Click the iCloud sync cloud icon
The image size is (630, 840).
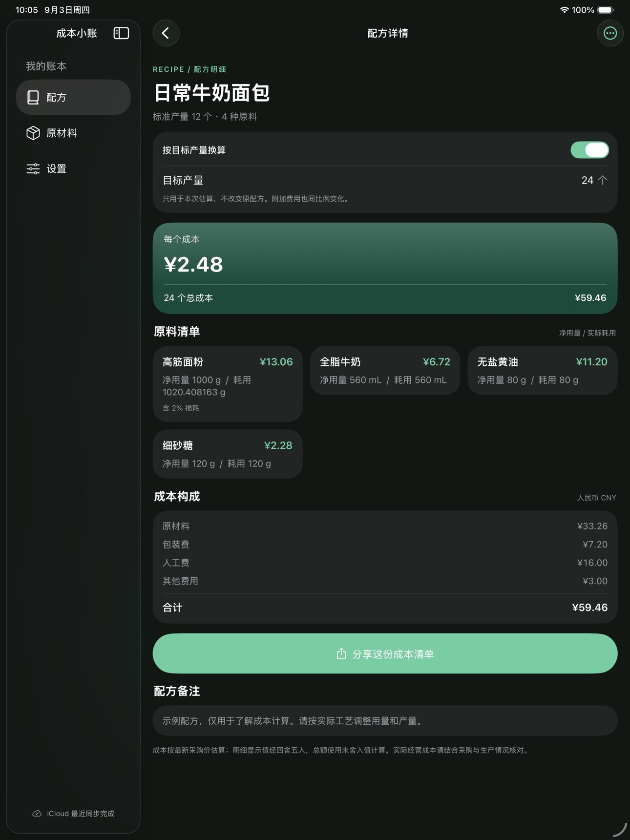(x=37, y=814)
